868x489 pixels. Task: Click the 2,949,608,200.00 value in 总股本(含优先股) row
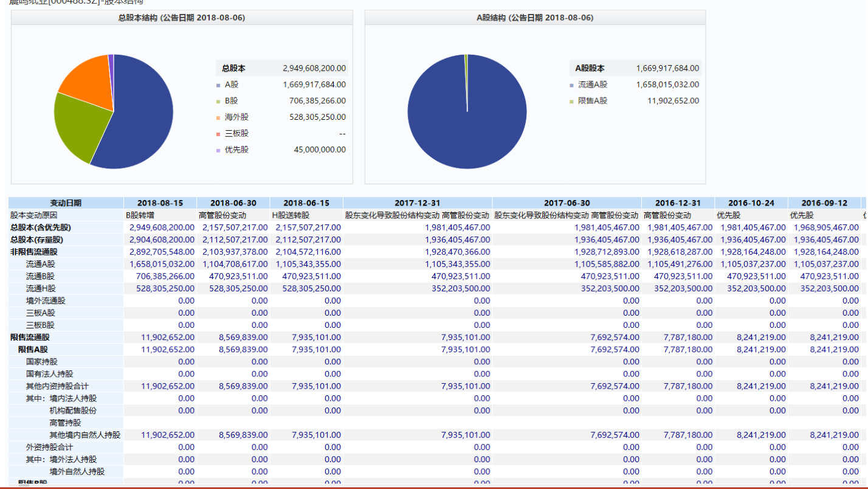tap(162, 227)
